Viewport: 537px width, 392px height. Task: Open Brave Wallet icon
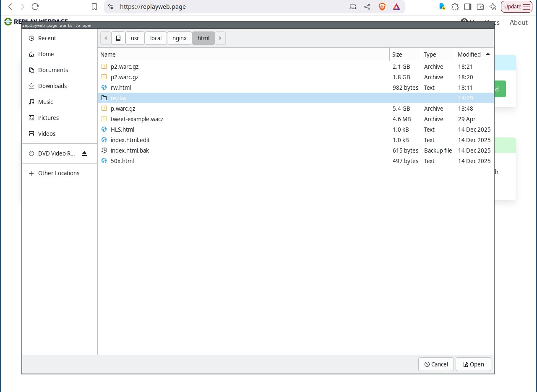coord(480,7)
